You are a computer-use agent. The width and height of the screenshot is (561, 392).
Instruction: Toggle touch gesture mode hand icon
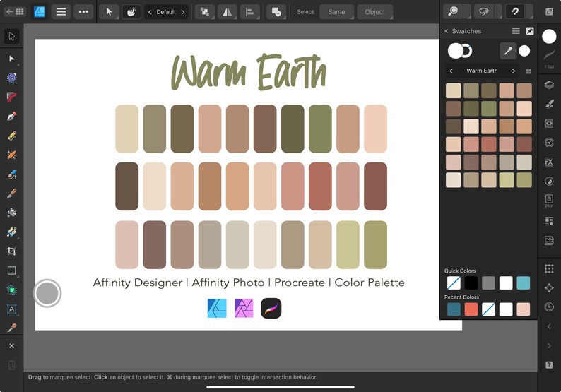pos(131,12)
